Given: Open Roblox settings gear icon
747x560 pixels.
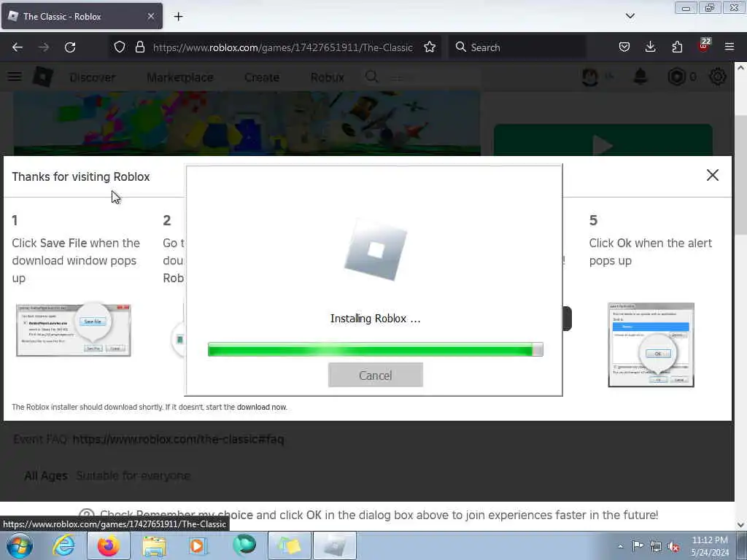Looking at the screenshot, I should coord(718,76).
